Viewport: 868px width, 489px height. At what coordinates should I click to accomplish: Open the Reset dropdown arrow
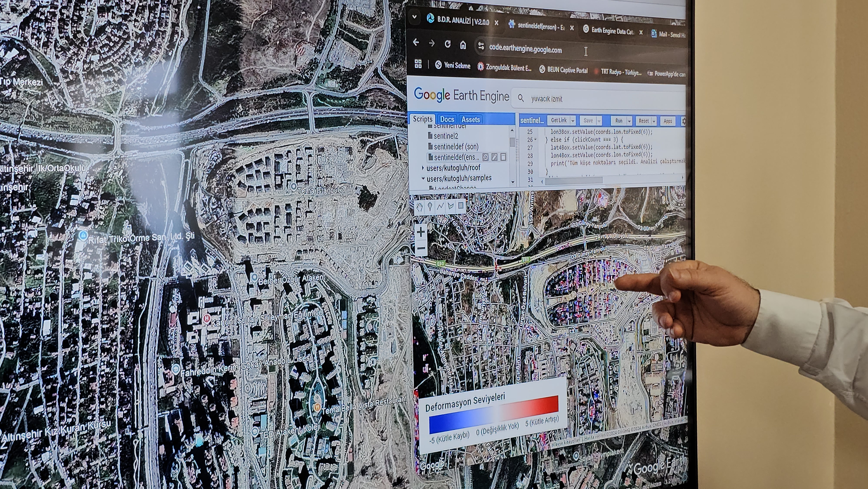click(654, 121)
